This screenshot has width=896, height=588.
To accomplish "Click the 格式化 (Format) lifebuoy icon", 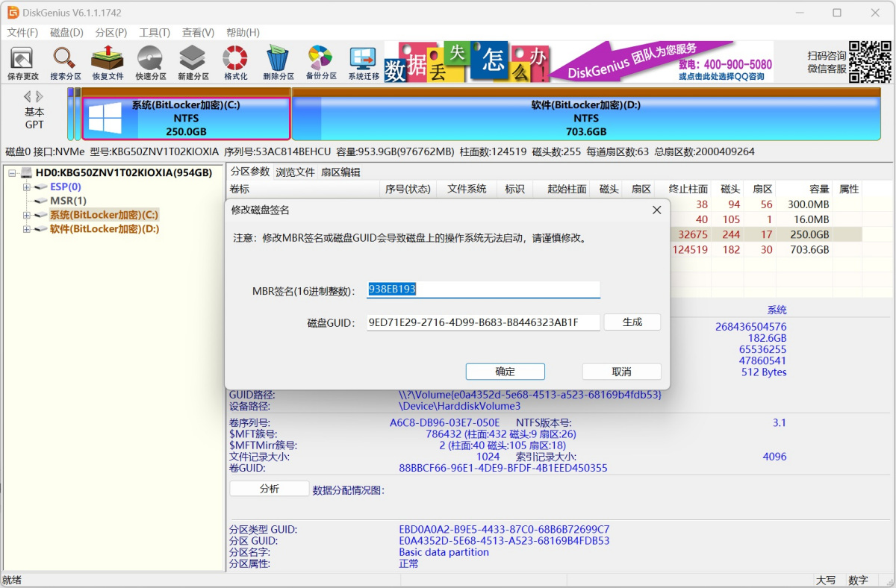I will [235, 63].
